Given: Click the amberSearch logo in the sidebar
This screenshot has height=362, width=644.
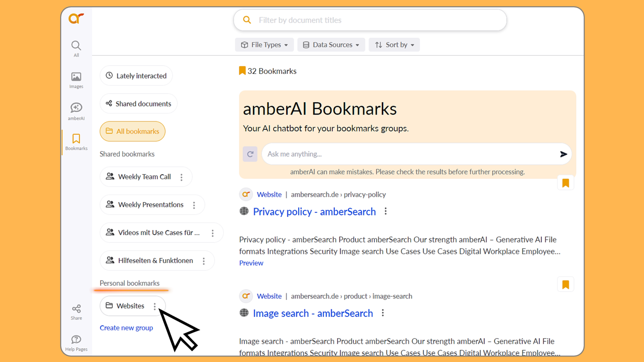Looking at the screenshot, I should 76,18.
